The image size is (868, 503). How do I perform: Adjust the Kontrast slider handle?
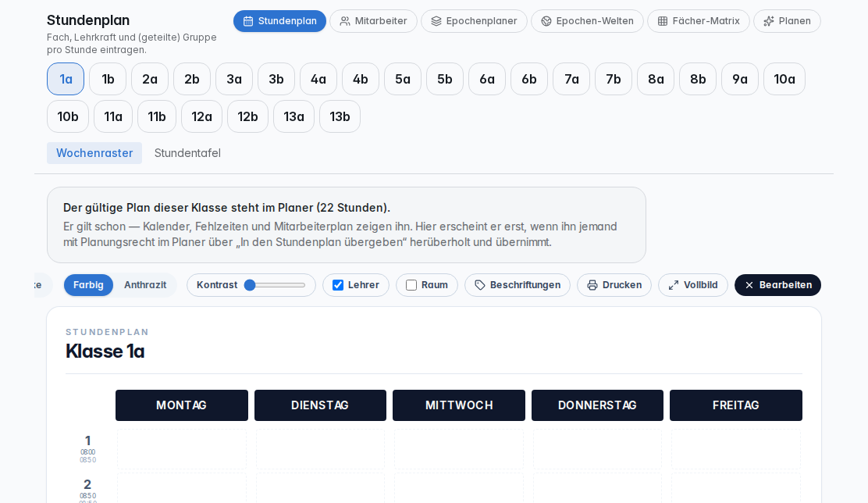(250, 285)
